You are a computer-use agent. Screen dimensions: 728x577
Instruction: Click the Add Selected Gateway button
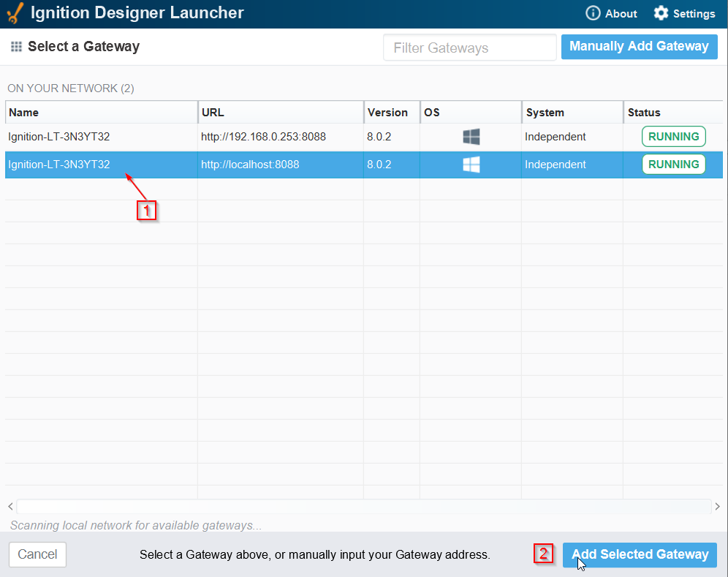[640, 555]
